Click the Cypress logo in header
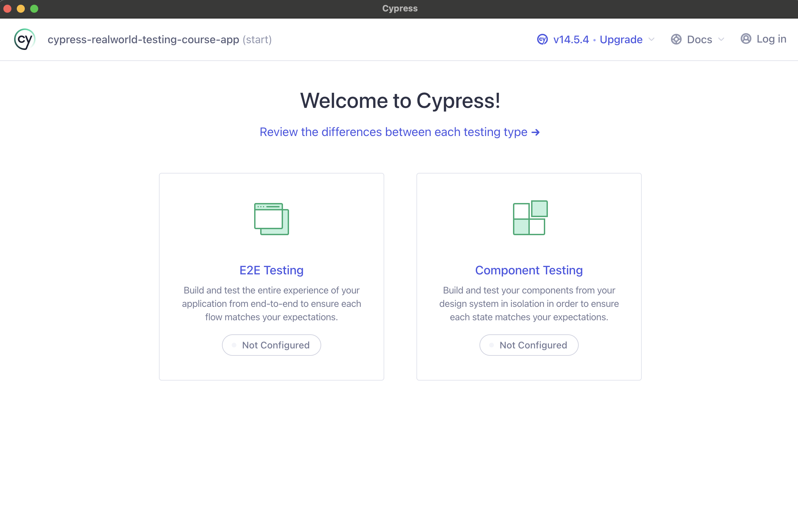The width and height of the screenshot is (798, 532). click(24, 40)
